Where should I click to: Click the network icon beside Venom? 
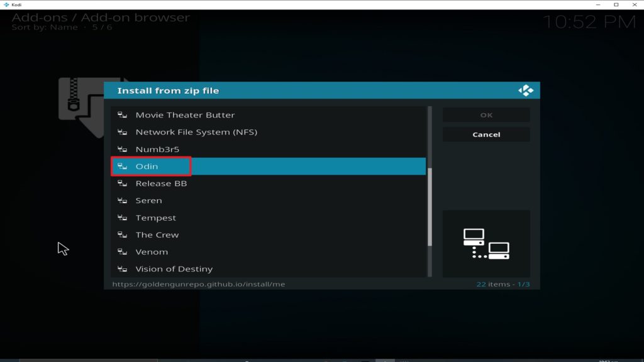(x=122, y=252)
